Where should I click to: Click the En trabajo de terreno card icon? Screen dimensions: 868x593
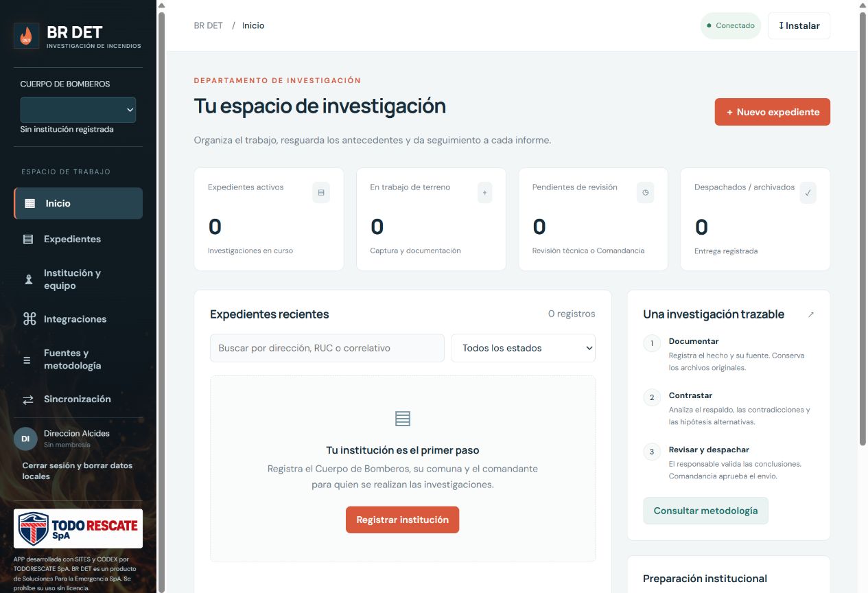pyautogui.click(x=485, y=193)
